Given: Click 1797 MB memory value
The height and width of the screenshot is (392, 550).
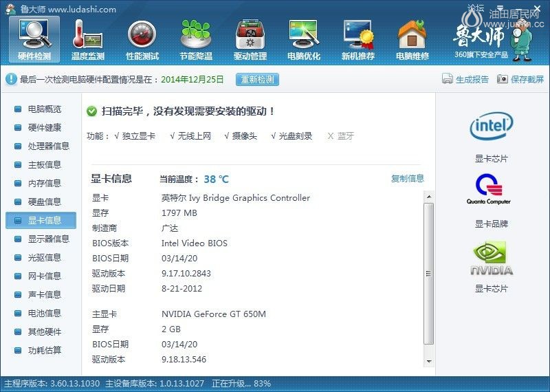Looking at the screenshot, I should (x=179, y=213).
